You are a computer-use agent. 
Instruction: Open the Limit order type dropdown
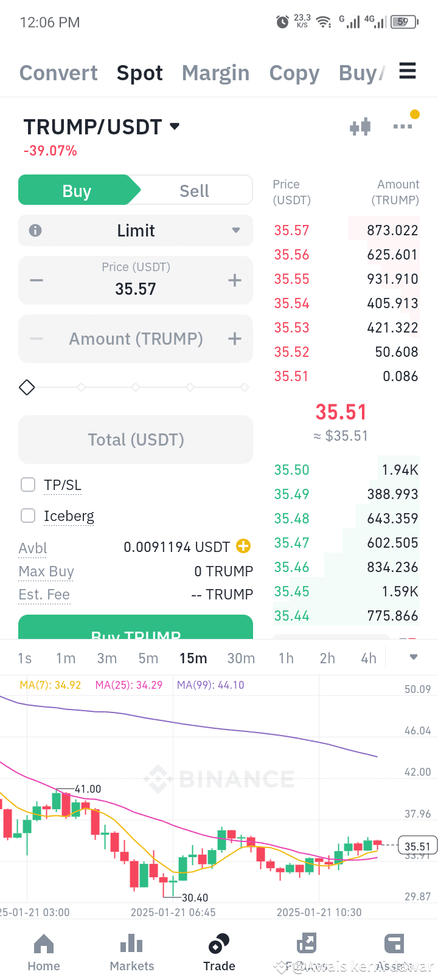pos(136,230)
